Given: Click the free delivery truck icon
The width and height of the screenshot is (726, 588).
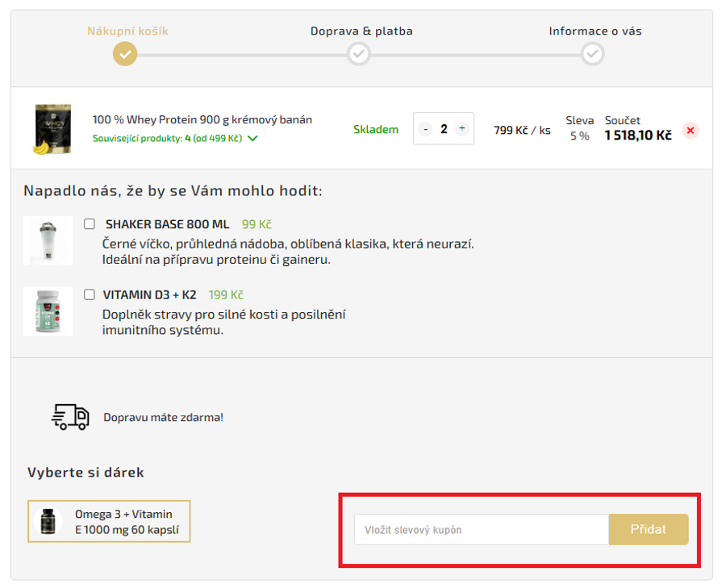Looking at the screenshot, I should pyautogui.click(x=70, y=416).
